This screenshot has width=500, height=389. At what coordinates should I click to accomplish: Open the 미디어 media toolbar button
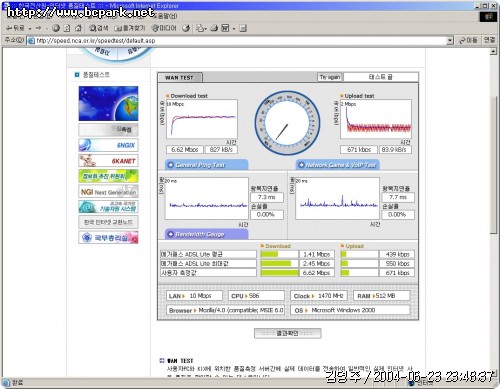click(164, 28)
